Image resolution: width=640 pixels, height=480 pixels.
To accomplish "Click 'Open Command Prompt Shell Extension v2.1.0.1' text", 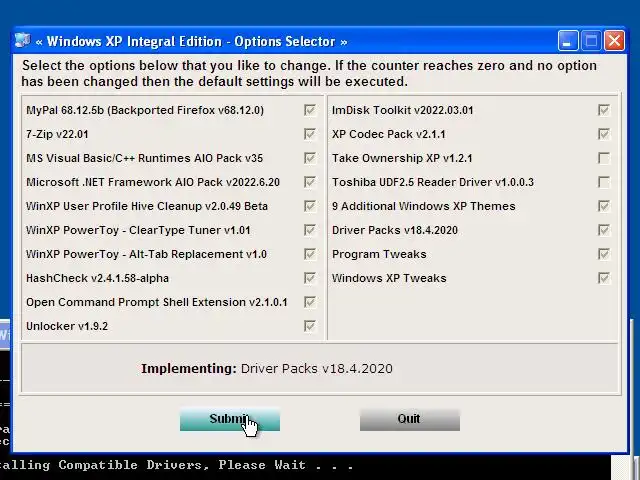I will (157, 302).
